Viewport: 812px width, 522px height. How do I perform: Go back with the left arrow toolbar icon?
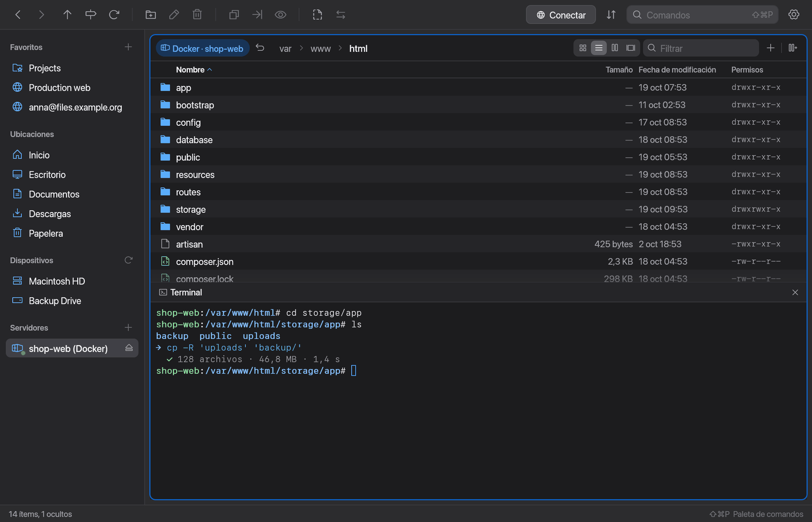coord(18,15)
